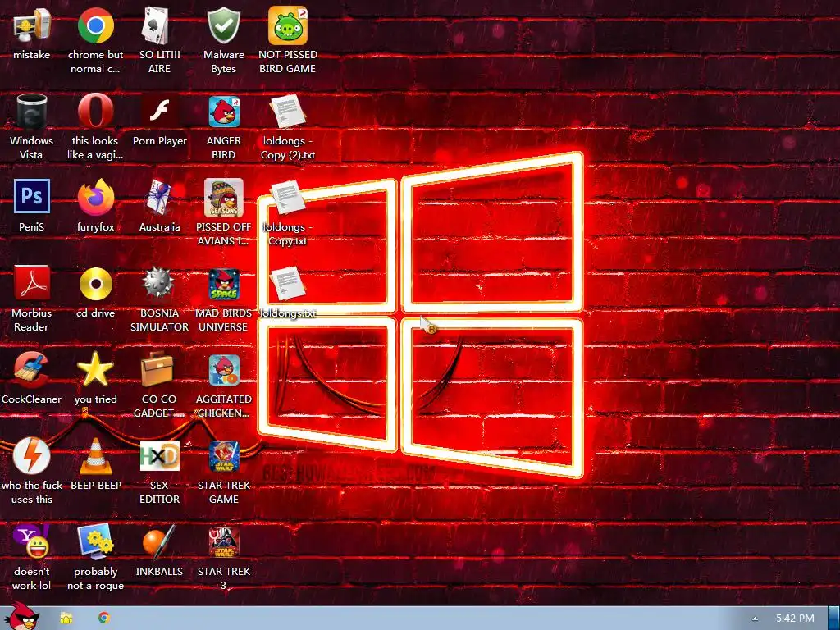840x630 pixels.
Task: Select the 'Windows Vista' recycle bin icon
Action: [32, 112]
